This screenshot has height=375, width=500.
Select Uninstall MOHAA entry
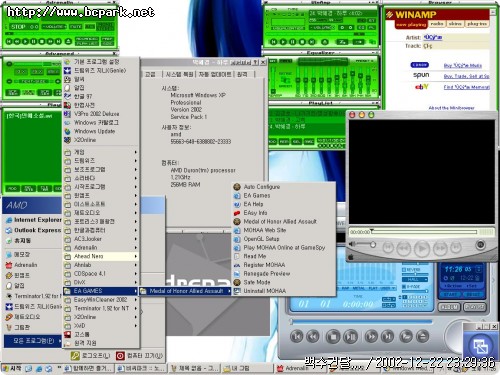284,291
